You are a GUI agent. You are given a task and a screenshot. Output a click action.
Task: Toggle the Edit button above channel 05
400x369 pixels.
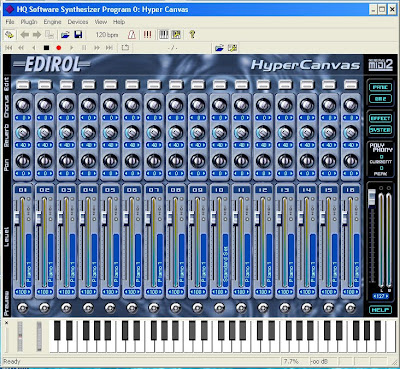coord(110,85)
